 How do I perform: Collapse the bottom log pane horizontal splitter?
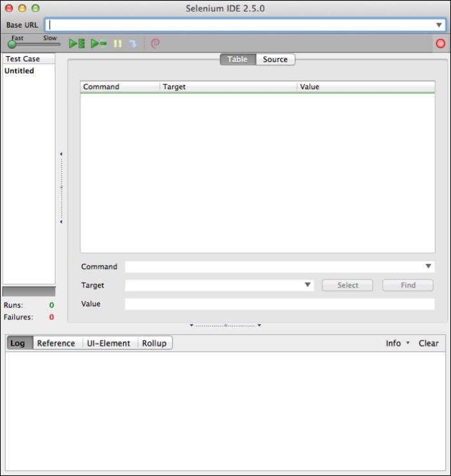[x=225, y=326]
